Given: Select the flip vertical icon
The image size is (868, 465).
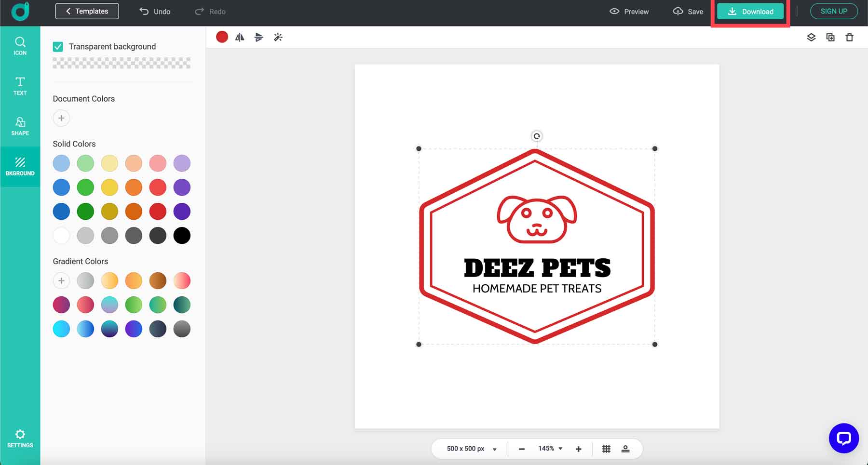Looking at the screenshot, I should click(x=259, y=37).
